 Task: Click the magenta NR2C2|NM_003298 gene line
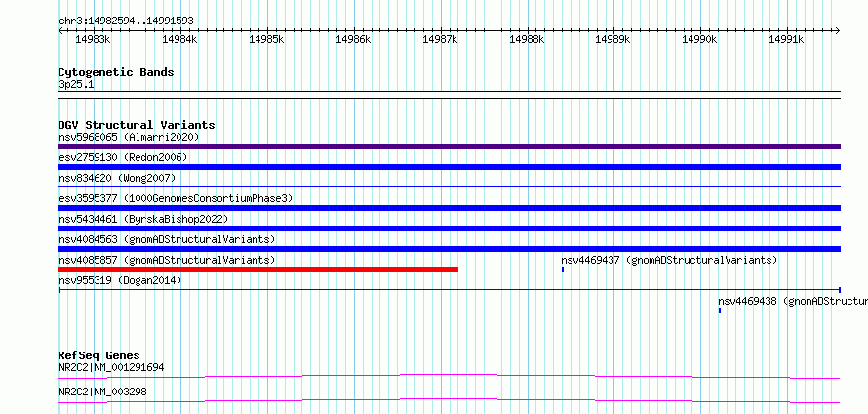[449, 400]
